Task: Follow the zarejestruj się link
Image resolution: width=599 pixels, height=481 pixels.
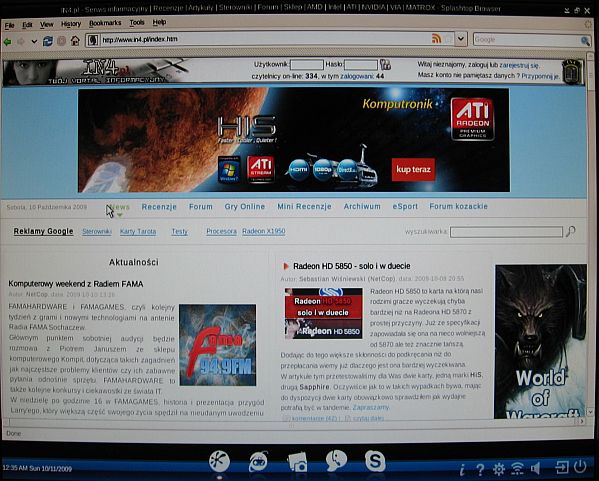Action: pos(519,65)
